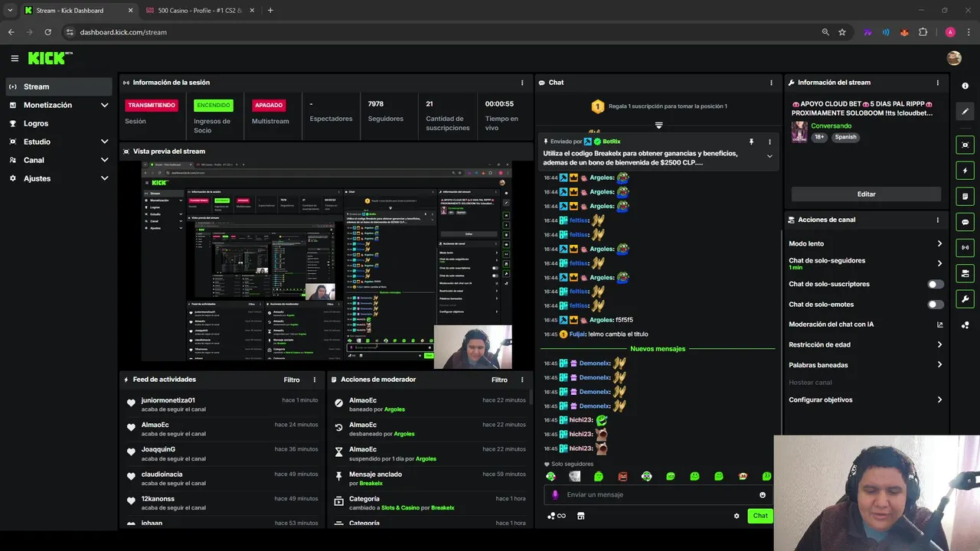The height and width of the screenshot is (551, 980).
Task: Open pinned BotRix message options
Action: pyautogui.click(x=769, y=142)
